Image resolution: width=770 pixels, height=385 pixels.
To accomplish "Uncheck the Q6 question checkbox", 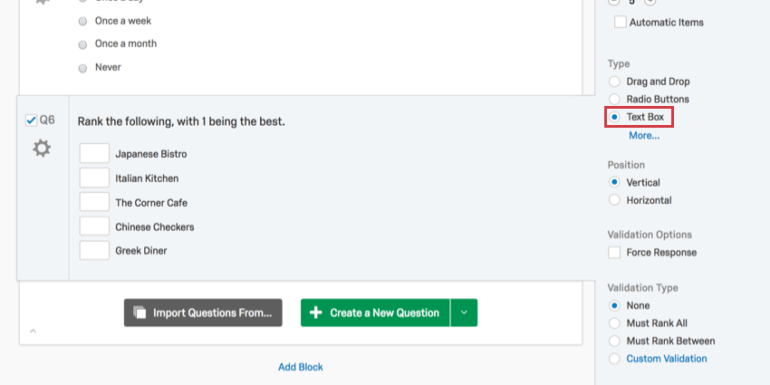I will 31,120.
